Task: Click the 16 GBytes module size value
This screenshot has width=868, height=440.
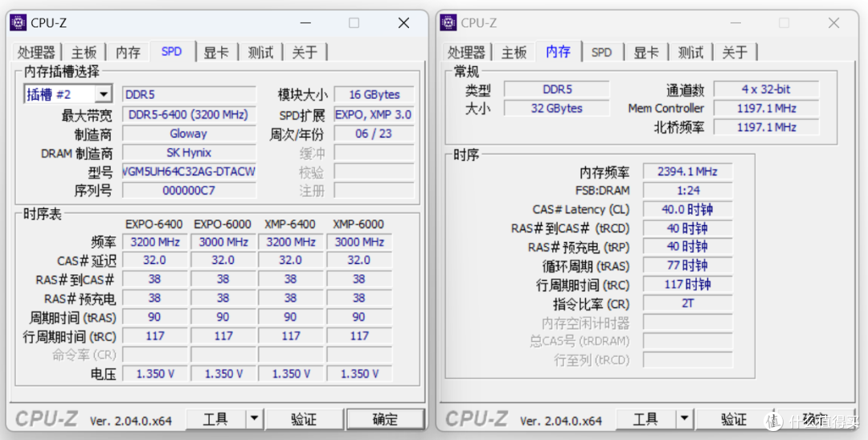Action: (x=375, y=95)
